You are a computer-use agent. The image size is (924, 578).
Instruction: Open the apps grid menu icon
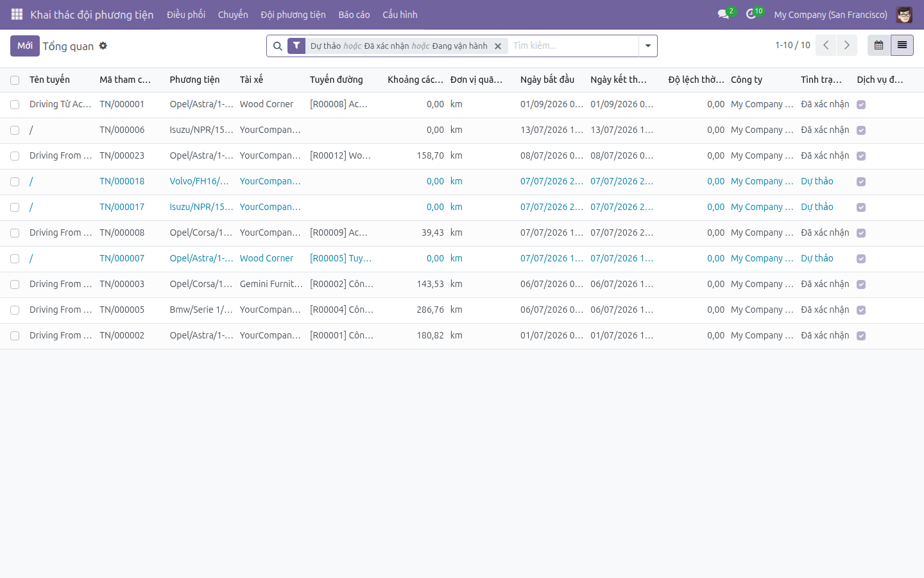click(17, 14)
